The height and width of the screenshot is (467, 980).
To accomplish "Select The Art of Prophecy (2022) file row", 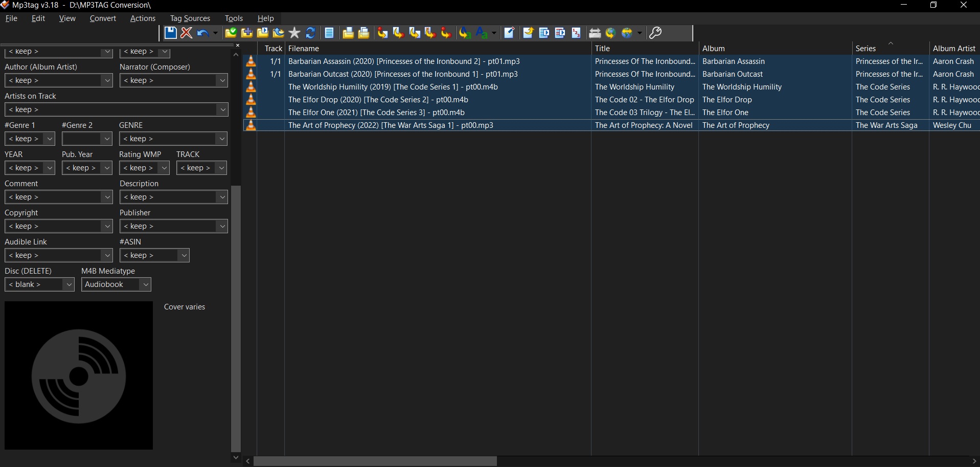I will [611, 125].
